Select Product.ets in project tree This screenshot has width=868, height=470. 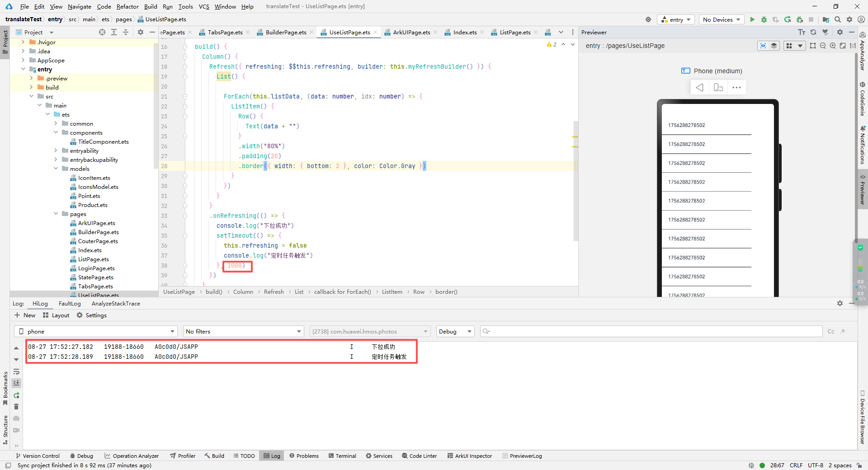coord(93,205)
